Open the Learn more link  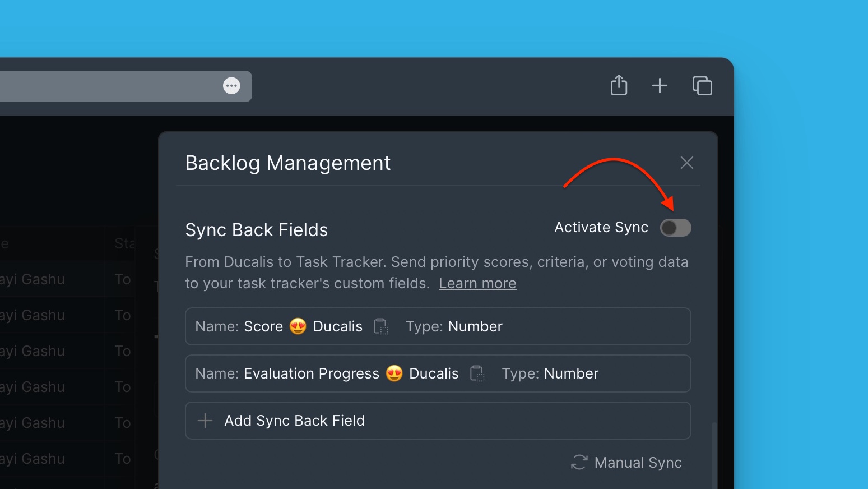click(477, 283)
